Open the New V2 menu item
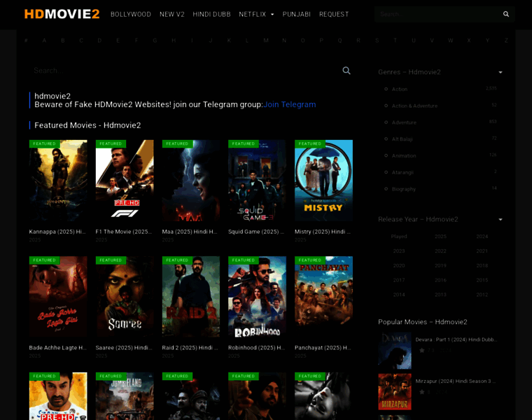This screenshot has width=532, height=420. tap(172, 14)
